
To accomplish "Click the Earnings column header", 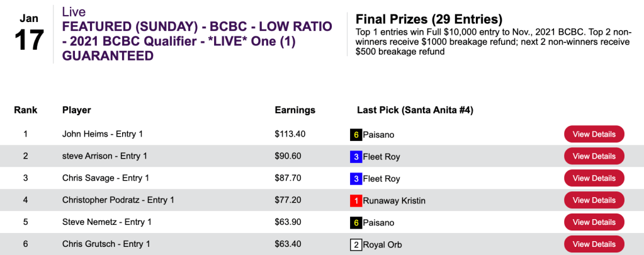I will pos(295,110).
